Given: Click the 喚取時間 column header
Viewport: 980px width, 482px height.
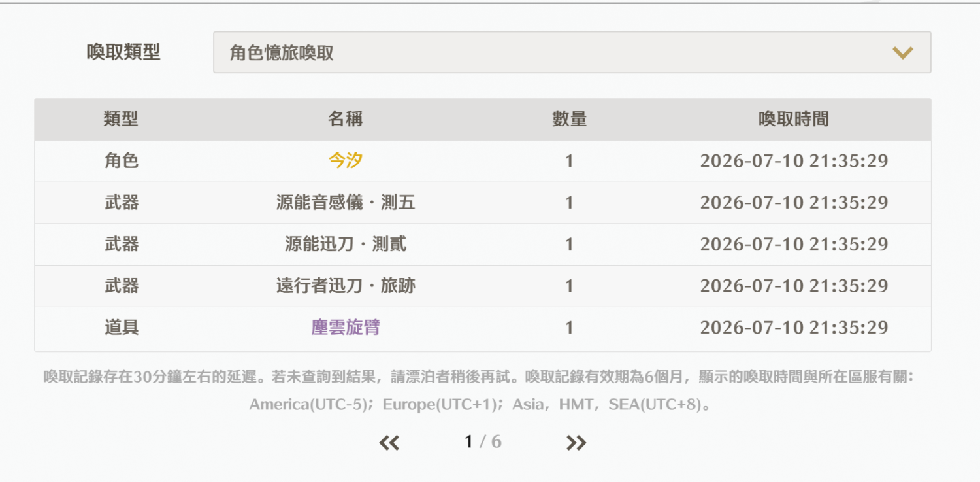Looking at the screenshot, I should (x=794, y=119).
